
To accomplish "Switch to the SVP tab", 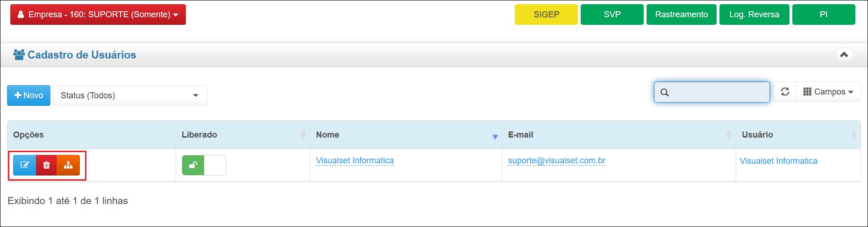I will tap(612, 15).
